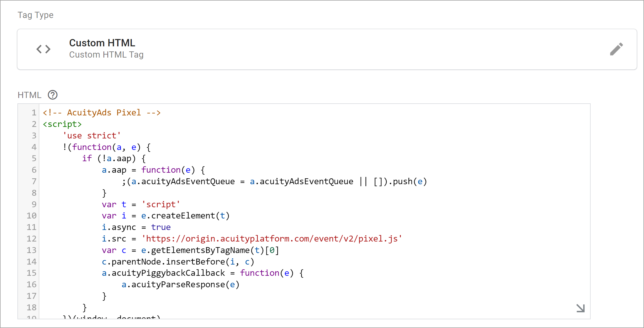Screen dimensions: 644x328
Task: Click the resize arrow in editor corner
Action: coord(580,308)
